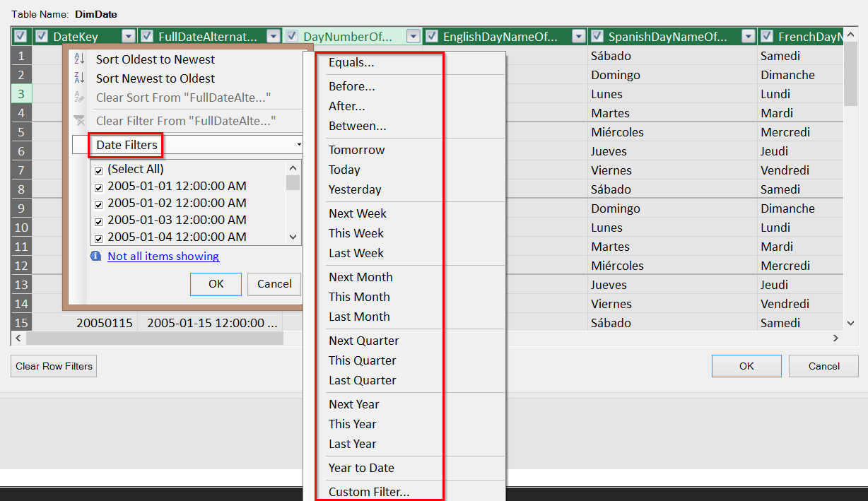Click the info icon beside Not all items showing
The height and width of the screenshot is (501, 868).
tap(96, 256)
